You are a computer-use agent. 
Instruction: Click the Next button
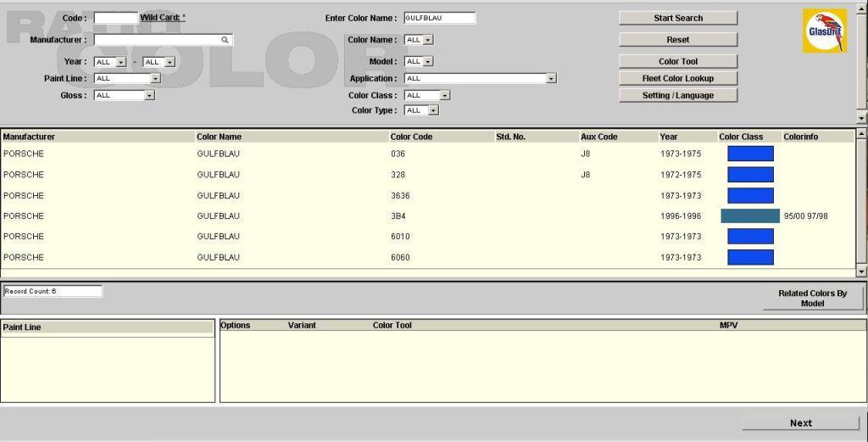(x=800, y=423)
